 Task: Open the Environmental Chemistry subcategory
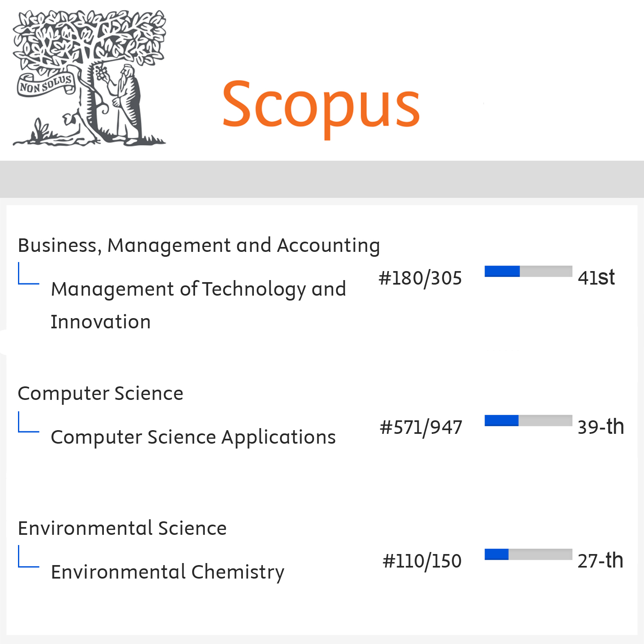click(x=168, y=572)
